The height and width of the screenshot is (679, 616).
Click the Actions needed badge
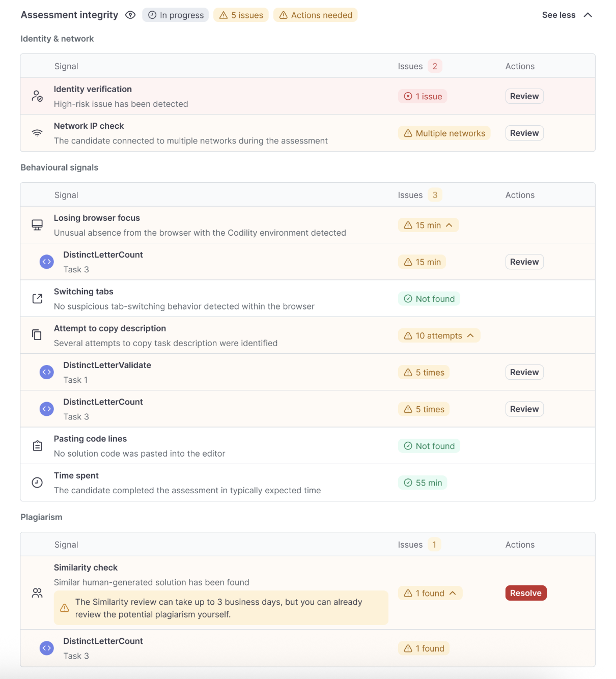click(315, 15)
